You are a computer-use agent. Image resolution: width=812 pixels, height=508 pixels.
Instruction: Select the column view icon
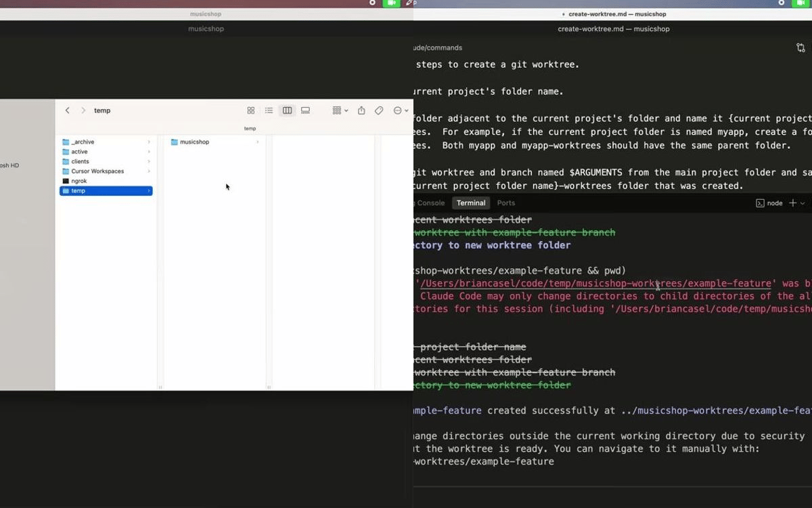[287, 110]
